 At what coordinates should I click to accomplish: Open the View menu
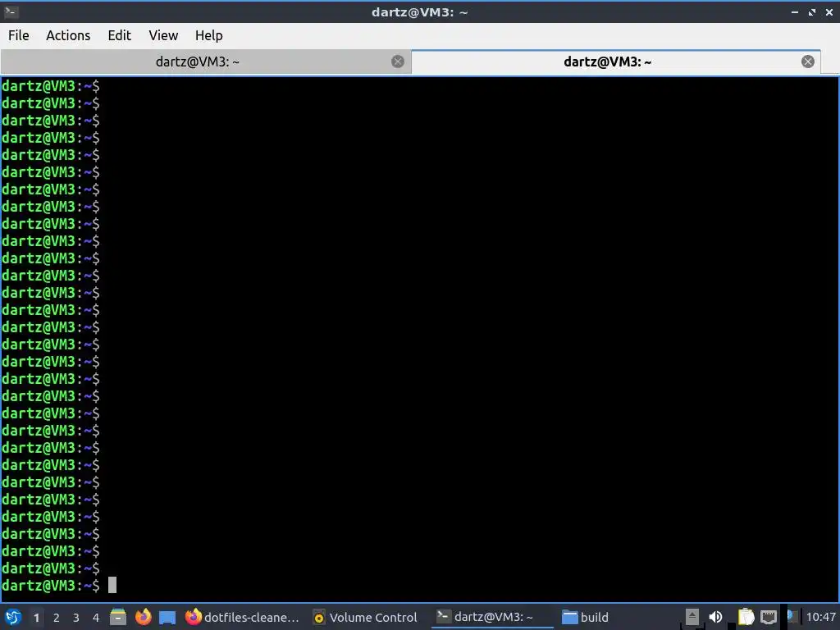[163, 35]
